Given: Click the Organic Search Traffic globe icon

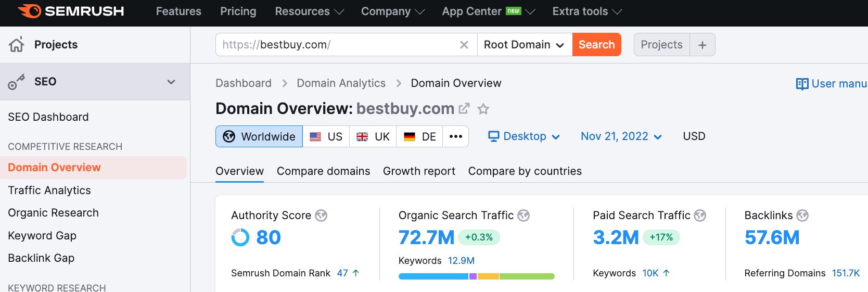Looking at the screenshot, I should (x=524, y=215).
